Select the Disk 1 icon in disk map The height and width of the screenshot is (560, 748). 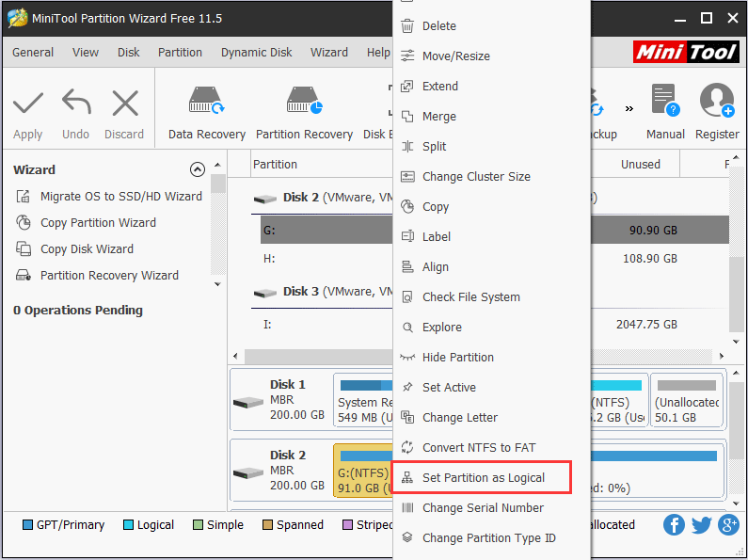[x=248, y=402]
